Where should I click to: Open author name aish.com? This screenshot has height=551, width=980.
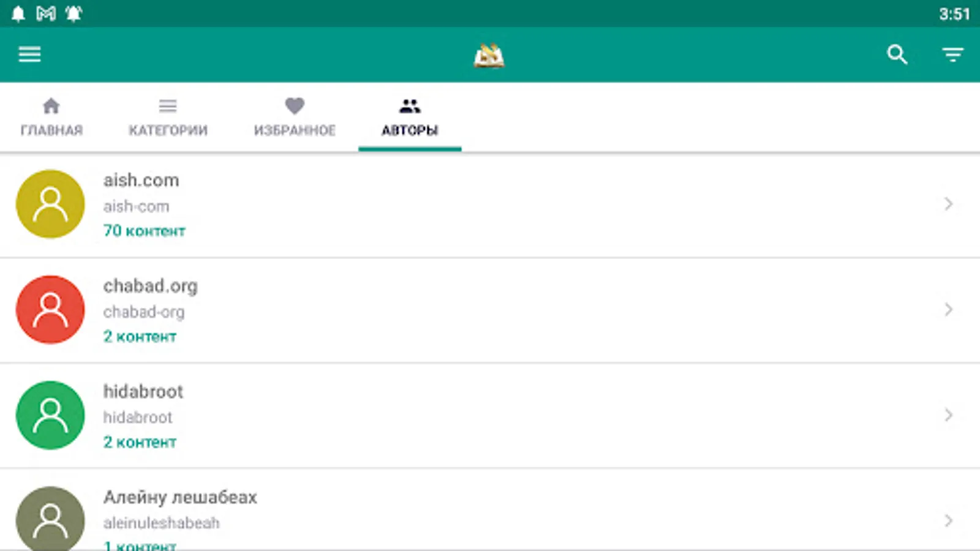[141, 180]
